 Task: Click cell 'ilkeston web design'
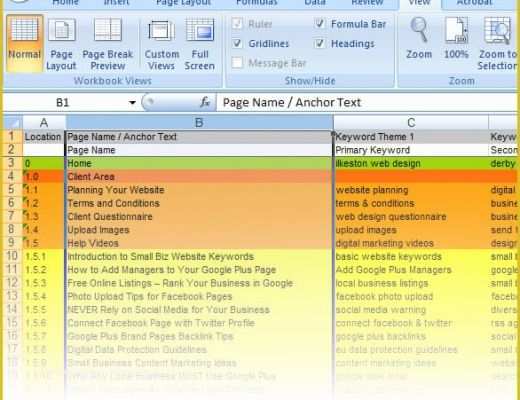(411, 163)
